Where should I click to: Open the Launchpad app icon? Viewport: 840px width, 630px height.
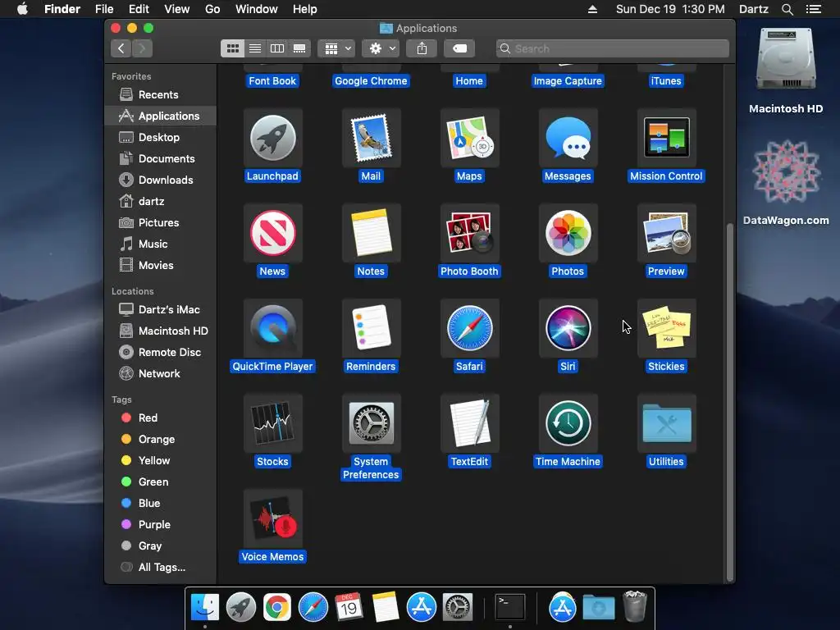[272, 138]
